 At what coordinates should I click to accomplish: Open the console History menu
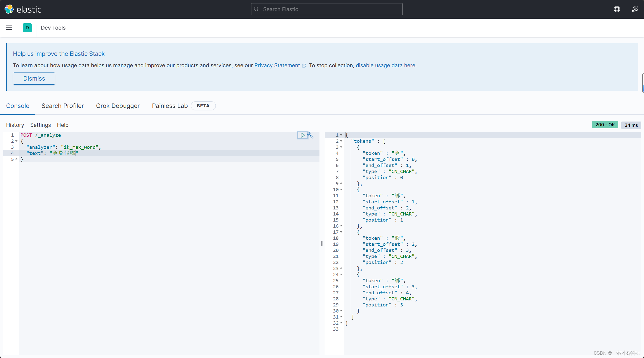tap(15, 125)
